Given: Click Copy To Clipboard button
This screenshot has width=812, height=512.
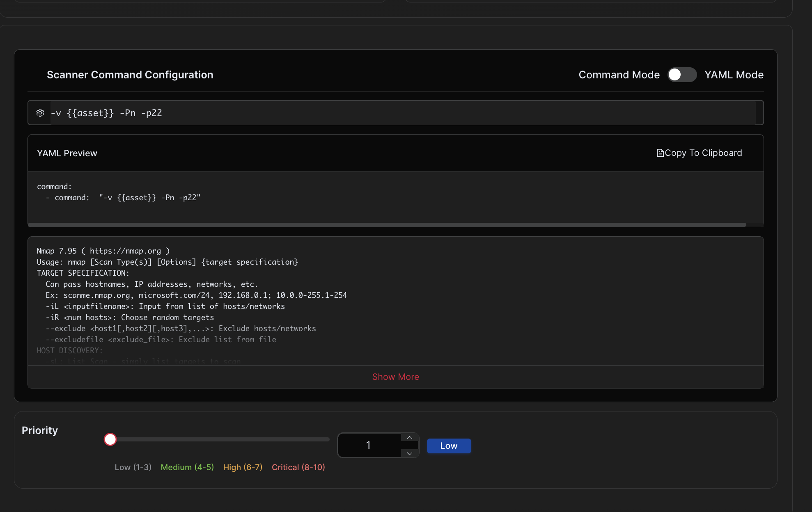Looking at the screenshot, I should 699,153.
